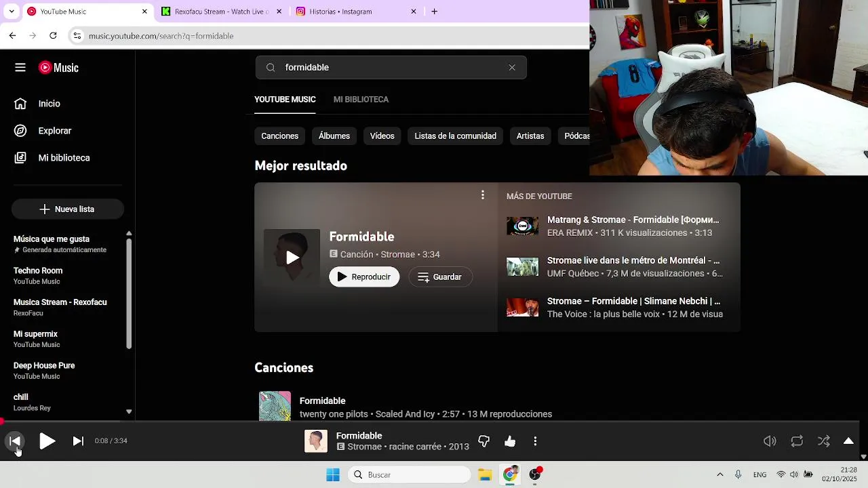
Task: Open a new browser tab
Action: coord(435,12)
